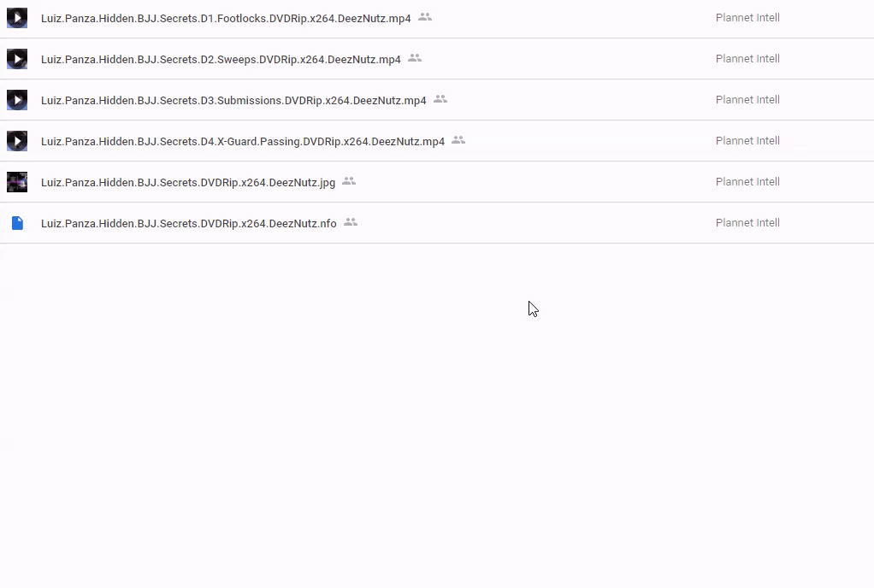
Task: Click owner Plannet Intell on the D1.Footlocks row
Action: coord(747,18)
